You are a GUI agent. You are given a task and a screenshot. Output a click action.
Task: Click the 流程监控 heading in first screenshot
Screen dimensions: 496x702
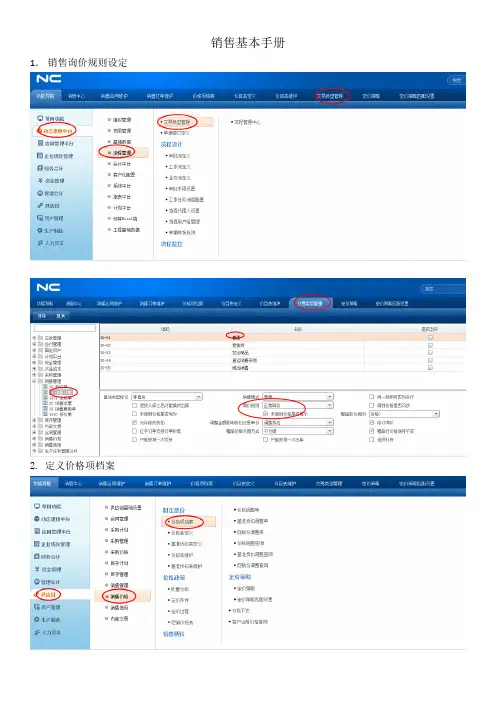(171, 244)
